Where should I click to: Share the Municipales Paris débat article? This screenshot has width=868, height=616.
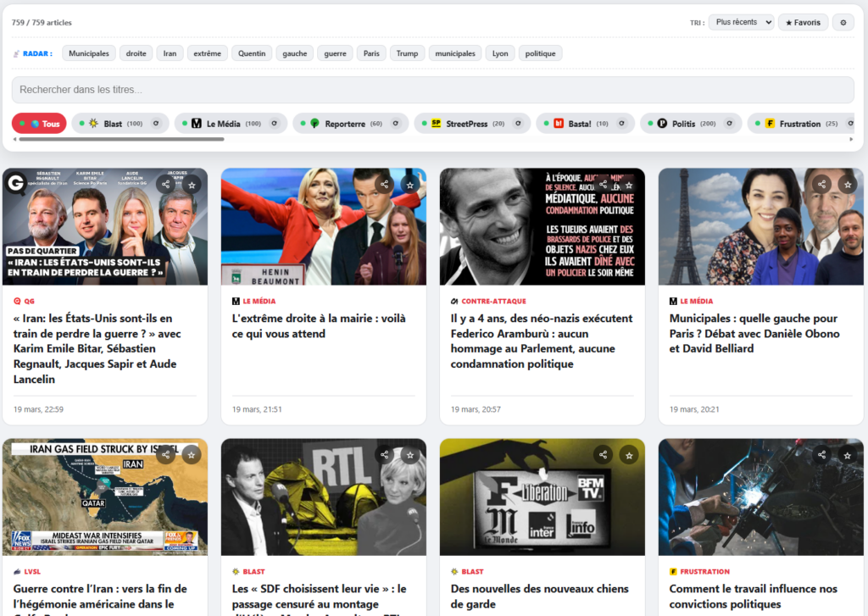pyautogui.click(x=821, y=184)
